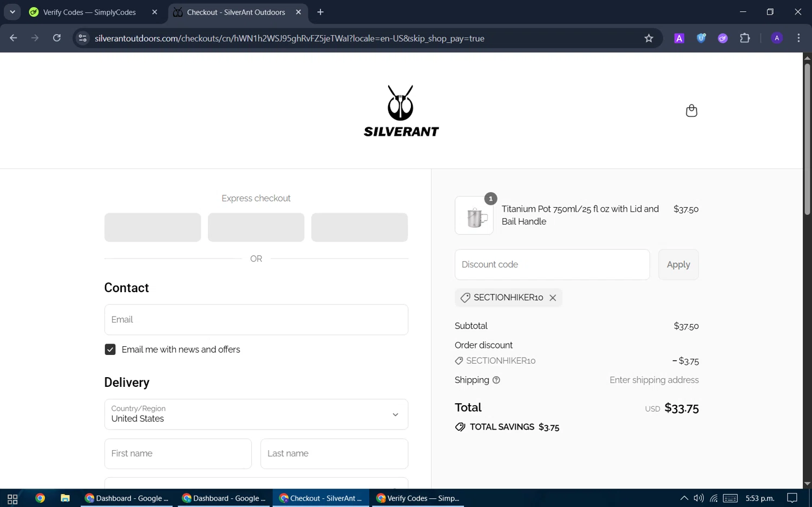This screenshot has width=812, height=507.
Task: Click the address bar URL
Action: pyautogui.click(x=290, y=38)
